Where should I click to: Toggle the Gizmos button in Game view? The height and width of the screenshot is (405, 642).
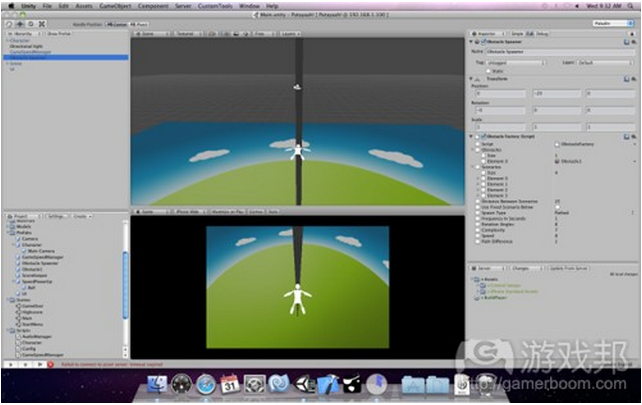point(256,212)
